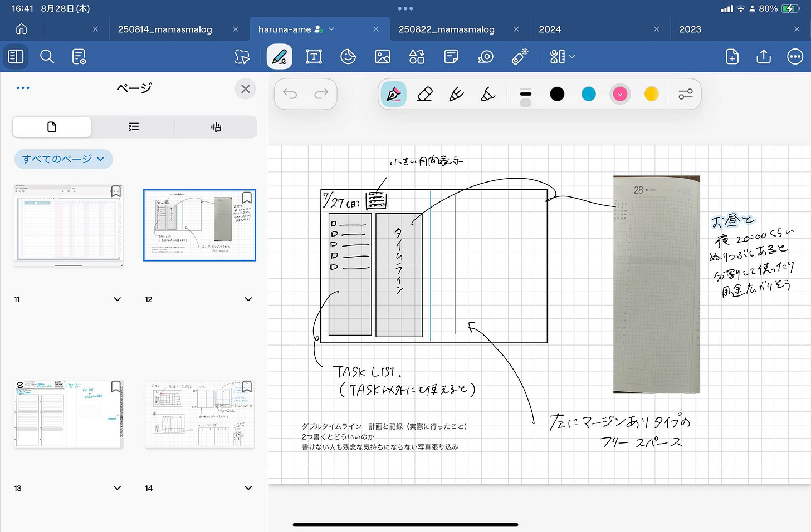Switch to the outline list view
Screen dimensions: 811x532
click(134, 127)
